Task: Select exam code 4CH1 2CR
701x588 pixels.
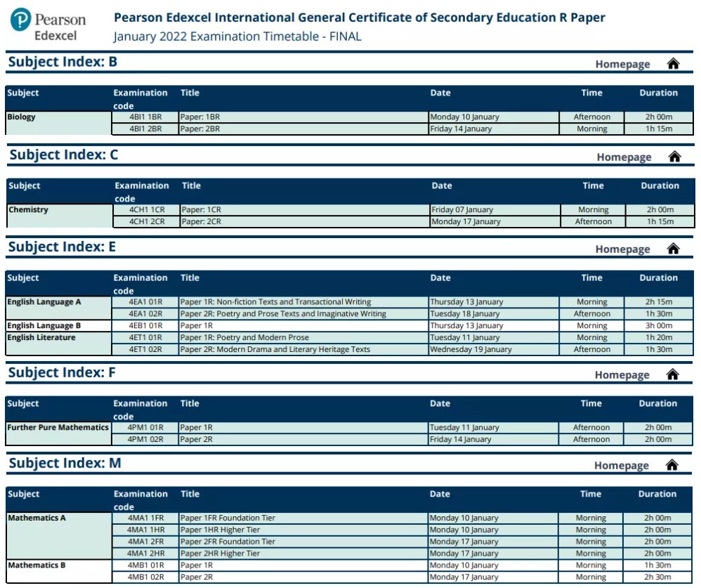Action: [147, 221]
